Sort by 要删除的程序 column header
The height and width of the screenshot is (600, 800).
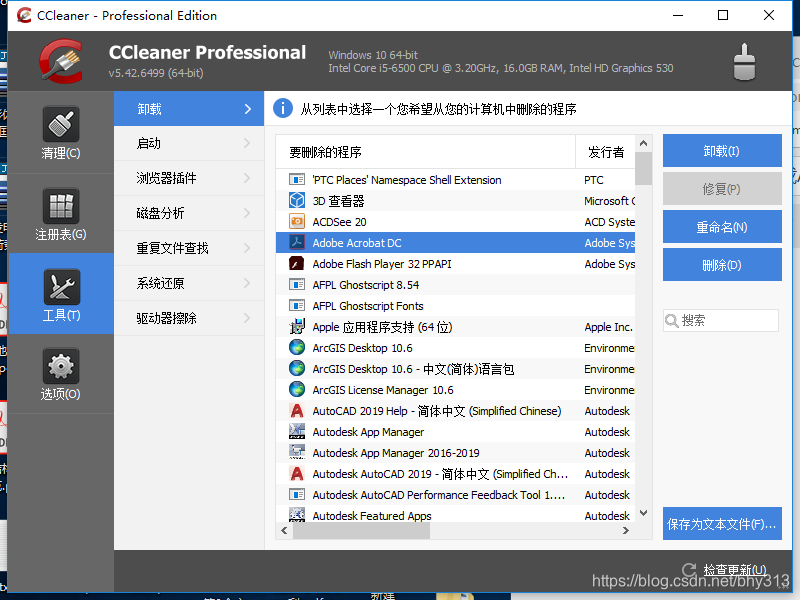click(426, 152)
